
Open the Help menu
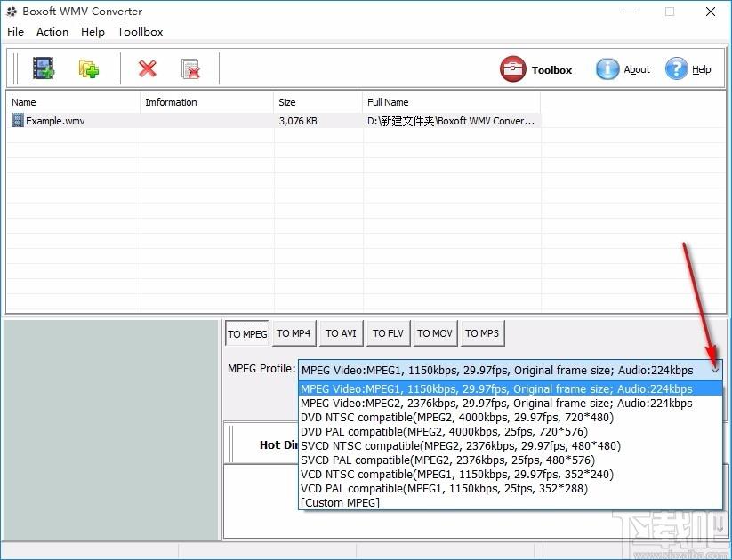[93, 32]
